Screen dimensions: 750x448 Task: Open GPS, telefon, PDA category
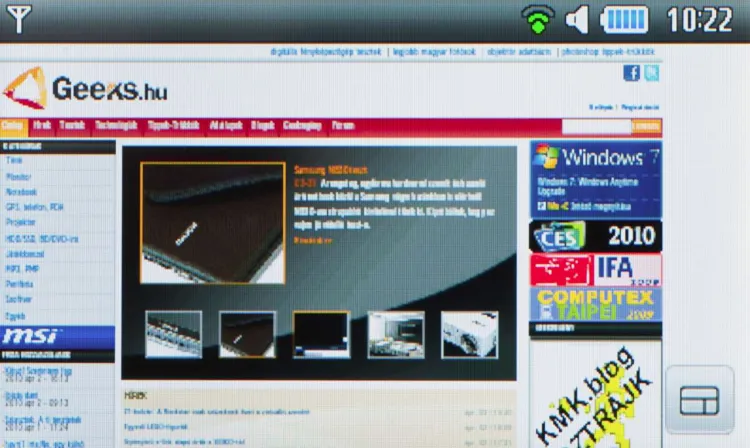click(34, 207)
